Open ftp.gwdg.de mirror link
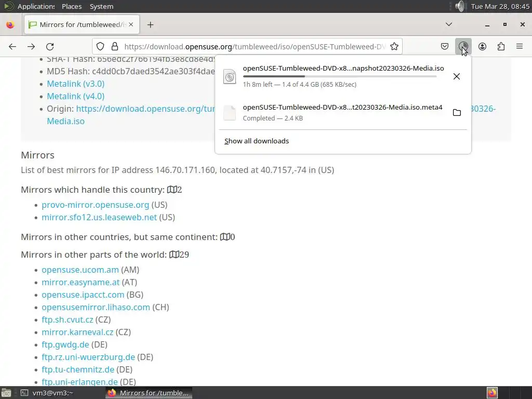This screenshot has width=532, height=399. pos(65,345)
